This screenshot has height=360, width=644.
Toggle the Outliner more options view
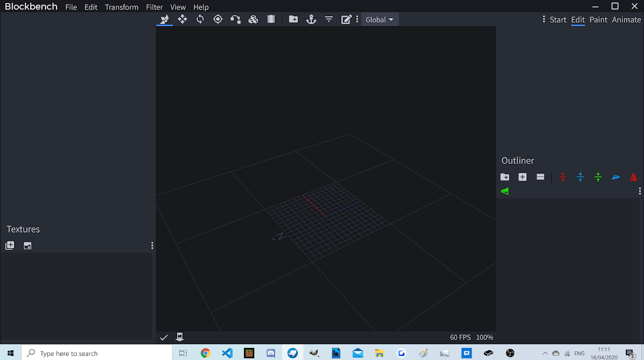coord(540,177)
